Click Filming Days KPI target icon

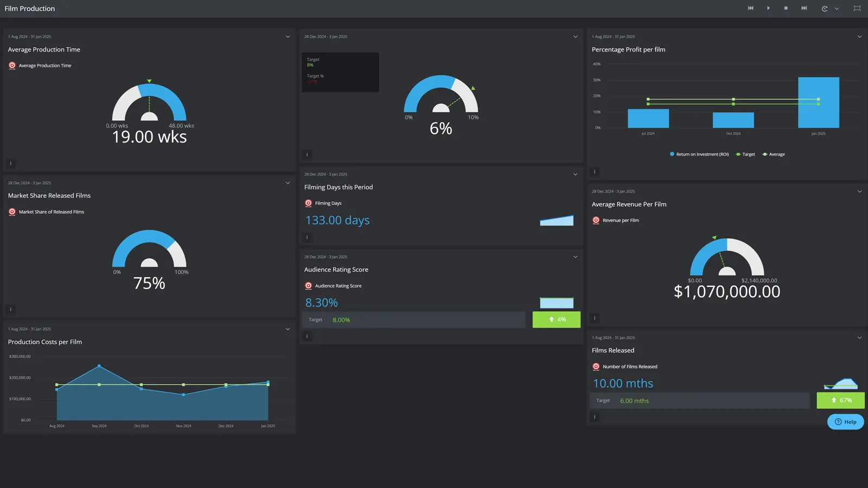[308, 203]
